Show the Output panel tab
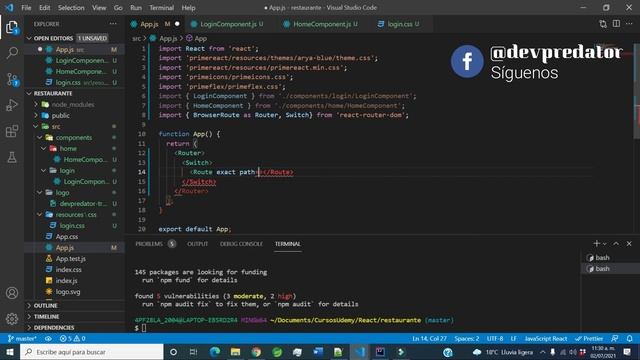 tap(198, 244)
